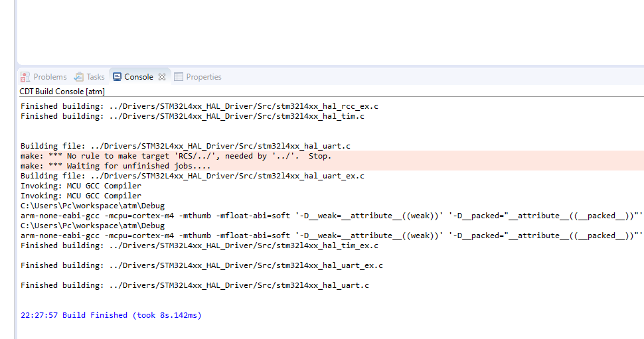Click the blue Build Finished timestamp line
This screenshot has height=339, width=644.
coord(111,315)
